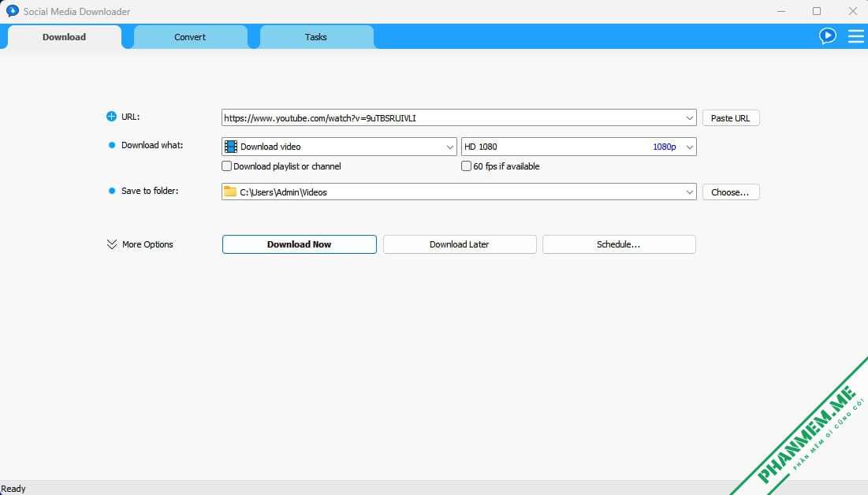
Task: Open the URL history dropdown arrow
Action: (689, 118)
